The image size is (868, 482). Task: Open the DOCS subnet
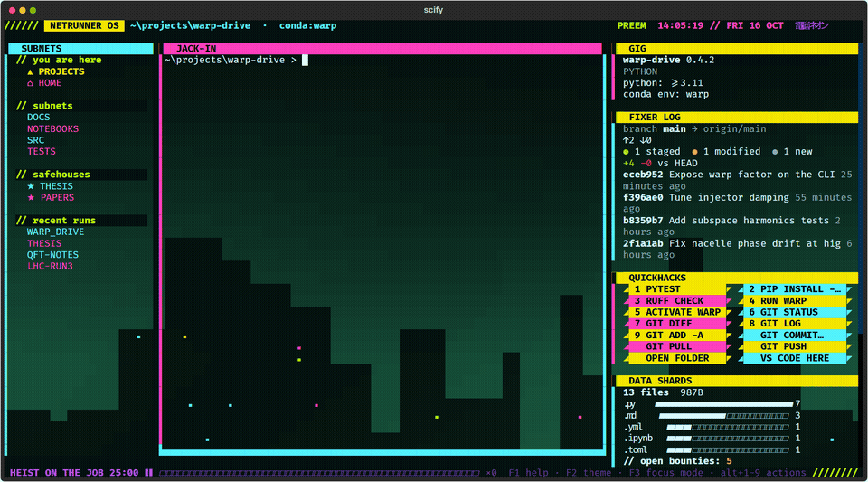tap(38, 118)
